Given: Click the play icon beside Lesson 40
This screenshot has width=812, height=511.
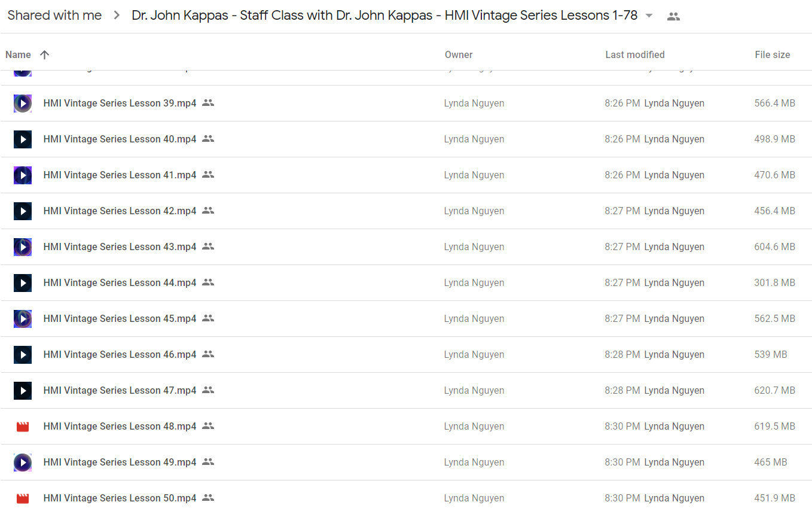Looking at the screenshot, I should (x=23, y=139).
